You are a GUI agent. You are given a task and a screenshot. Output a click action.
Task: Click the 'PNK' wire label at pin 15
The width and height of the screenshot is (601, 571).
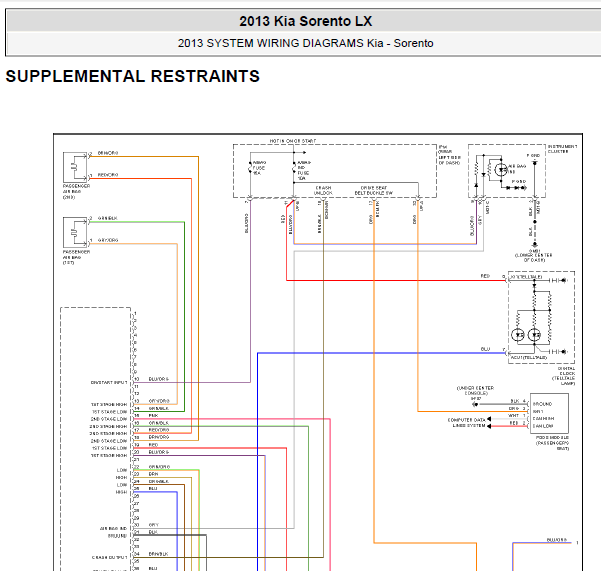(153, 415)
